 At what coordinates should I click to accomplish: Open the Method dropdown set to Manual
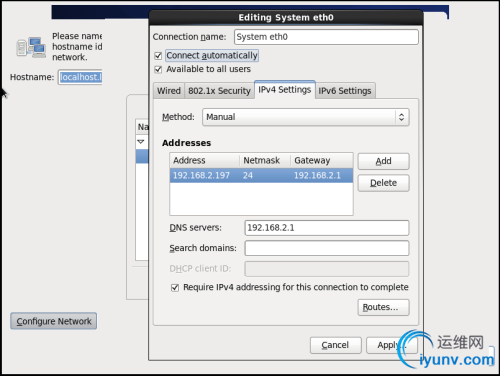click(x=306, y=117)
